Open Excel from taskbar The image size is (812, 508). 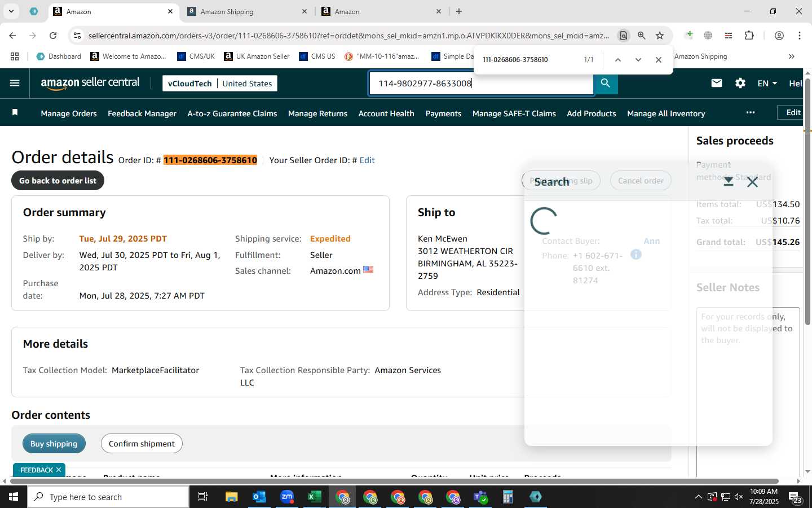[315, 497]
